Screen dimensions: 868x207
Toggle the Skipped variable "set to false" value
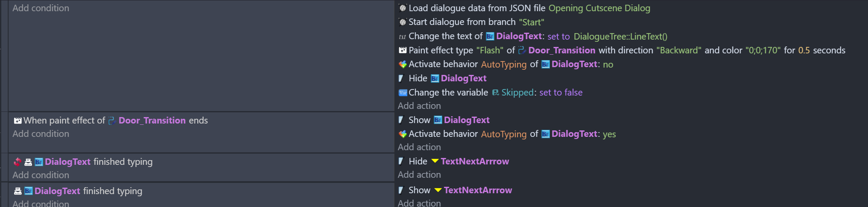tap(561, 93)
